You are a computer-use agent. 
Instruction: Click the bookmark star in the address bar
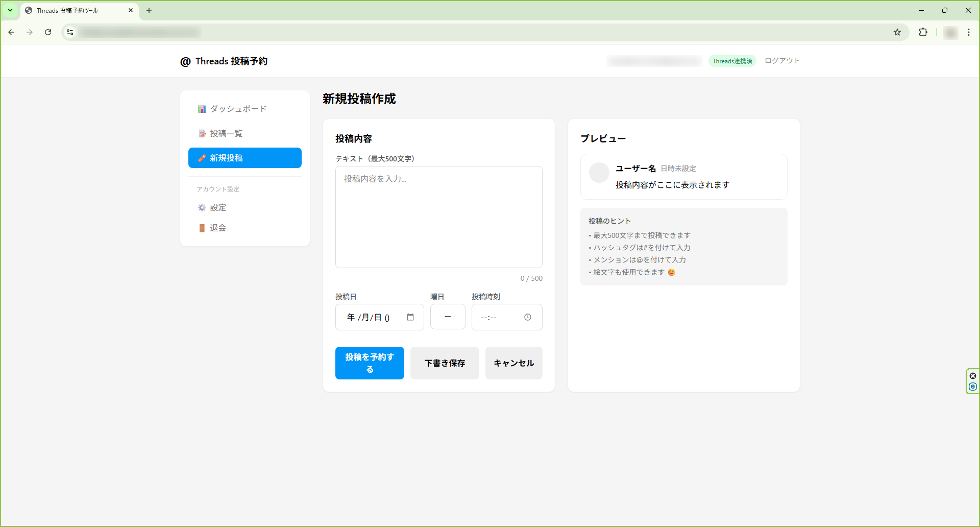tap(897, 32)
